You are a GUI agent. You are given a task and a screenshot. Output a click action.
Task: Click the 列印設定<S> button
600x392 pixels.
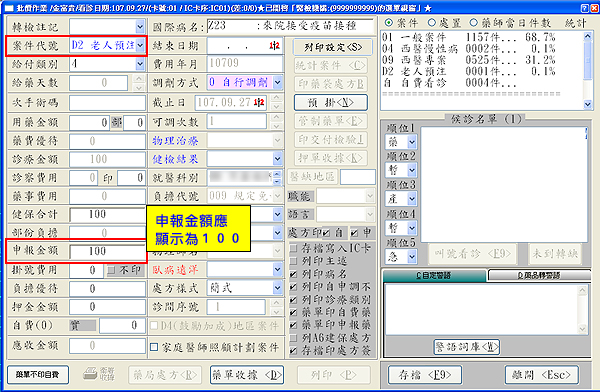tap(333, 47)
